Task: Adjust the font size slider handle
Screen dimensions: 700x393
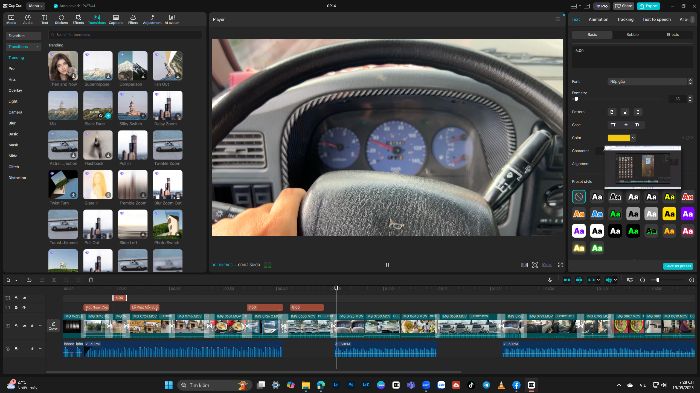Action: click(x=576, y=99)
